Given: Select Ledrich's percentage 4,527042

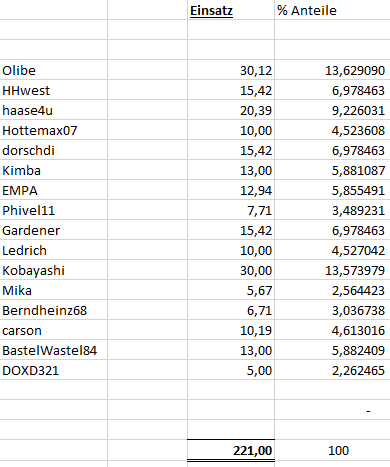Looking at the screenshot, I should pos(332,250).
